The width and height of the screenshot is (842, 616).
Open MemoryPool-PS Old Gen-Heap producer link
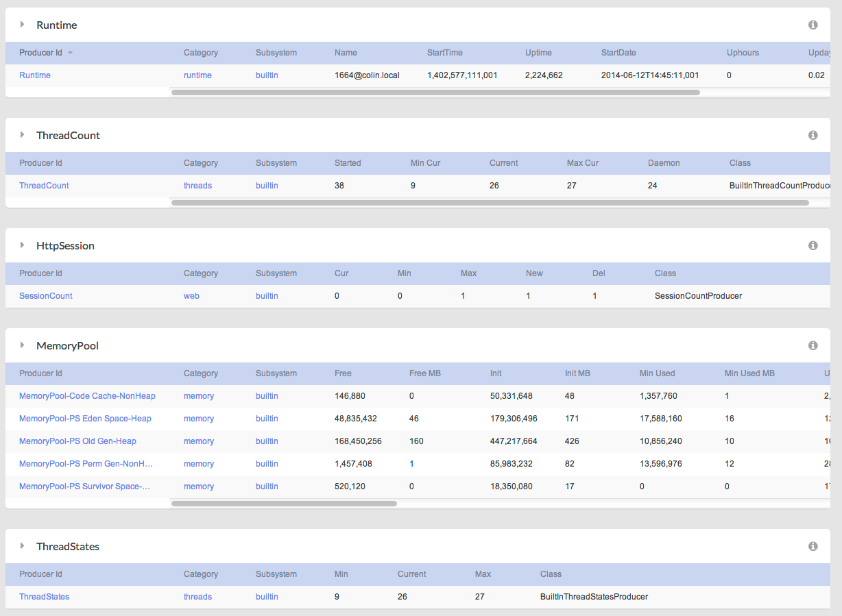tap(77, 441)
